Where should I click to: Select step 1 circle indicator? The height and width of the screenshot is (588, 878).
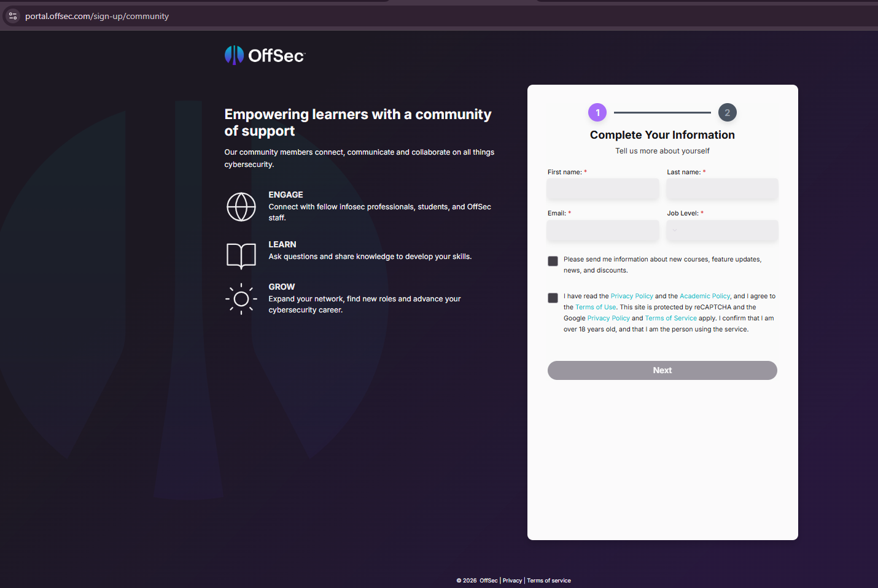click(x=597, y=112)
